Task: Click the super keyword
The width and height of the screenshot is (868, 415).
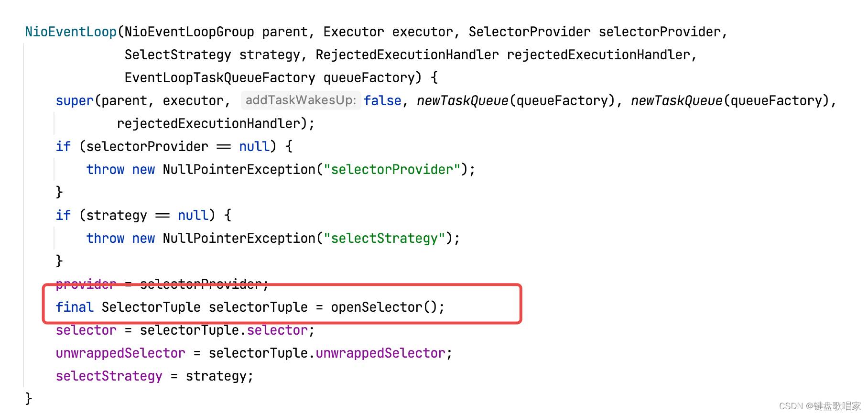Action: [x=75, y=101]
